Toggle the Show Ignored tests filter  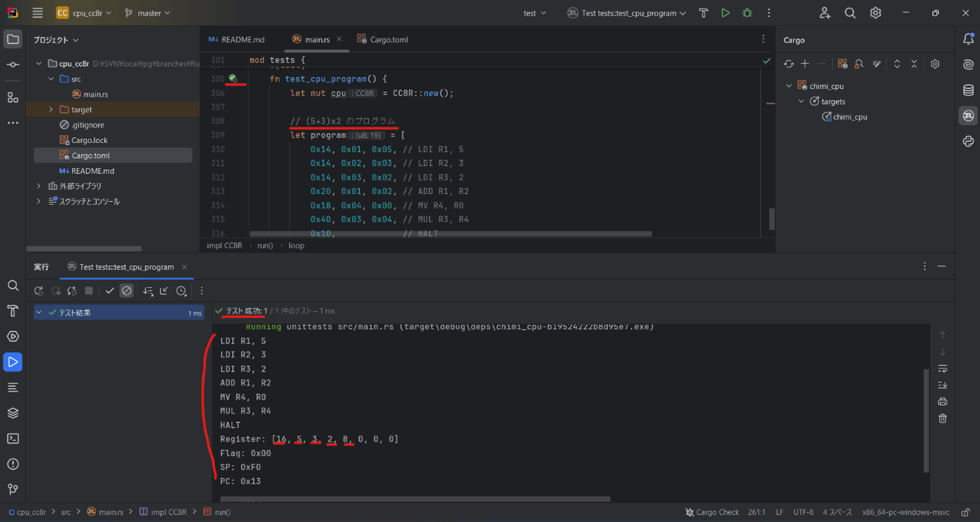coord(127,290)
